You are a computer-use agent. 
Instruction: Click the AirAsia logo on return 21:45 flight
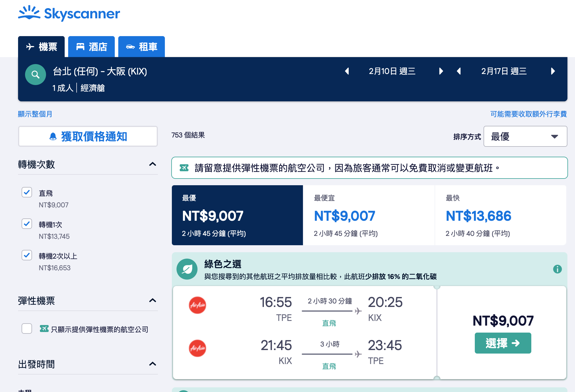(197, 348)
